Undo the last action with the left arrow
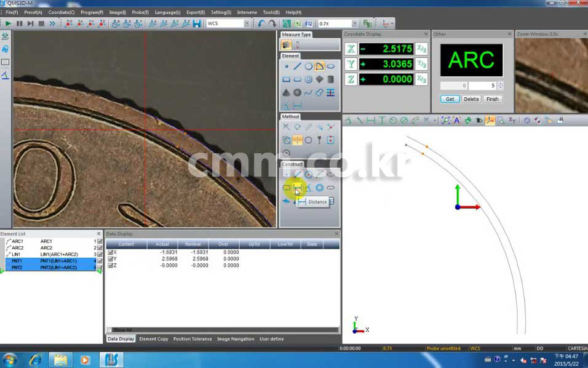588x368 pixels. (261, 23)
